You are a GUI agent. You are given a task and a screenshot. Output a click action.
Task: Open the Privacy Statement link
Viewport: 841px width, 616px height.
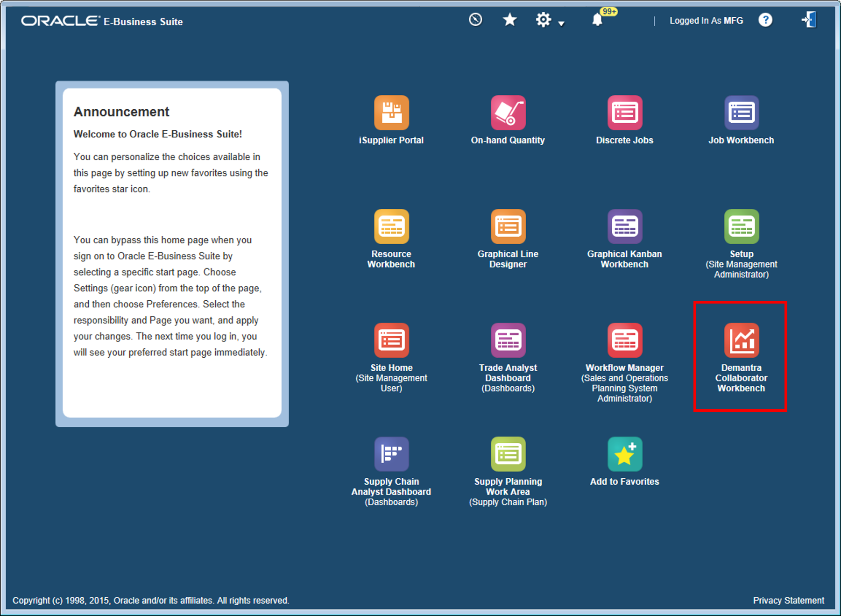click(788, 600)
